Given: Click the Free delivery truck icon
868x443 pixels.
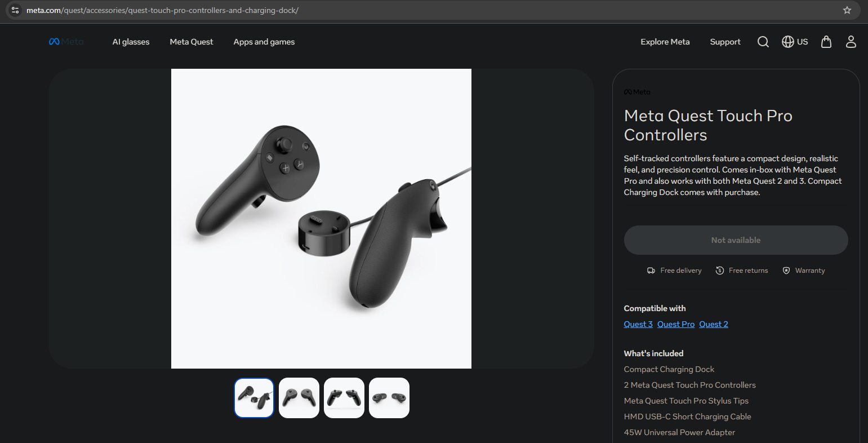Looking at the screenshot, I should tap(651, 271).
